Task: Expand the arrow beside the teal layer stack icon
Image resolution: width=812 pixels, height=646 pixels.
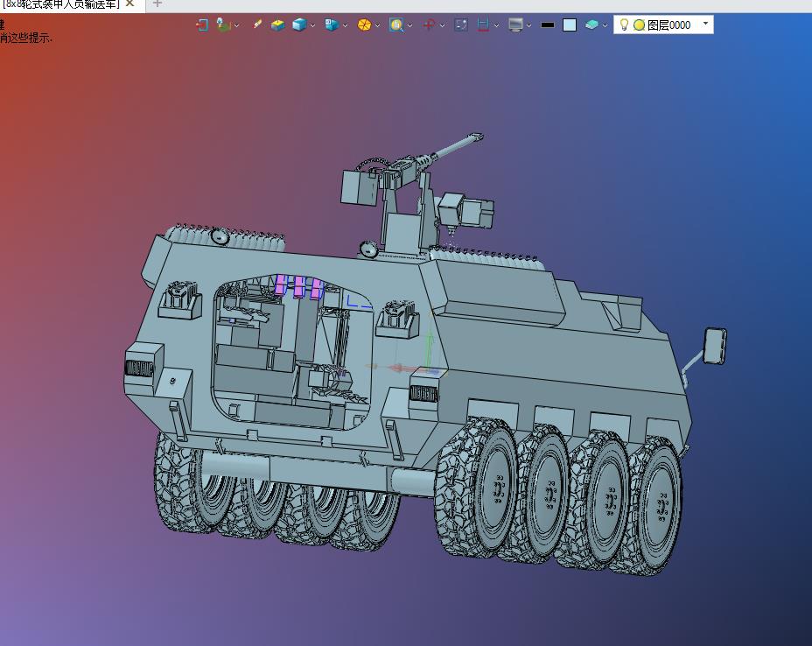Action: [605, 25]
